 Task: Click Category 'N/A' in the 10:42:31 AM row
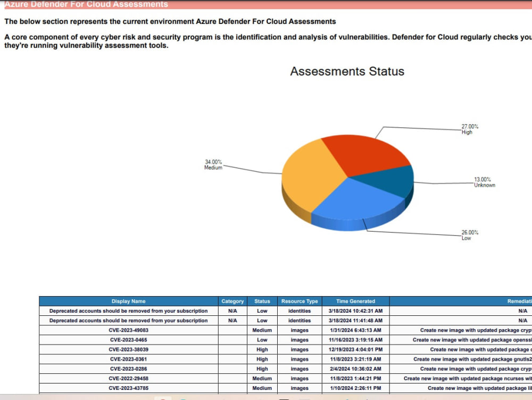click(232, 311)
